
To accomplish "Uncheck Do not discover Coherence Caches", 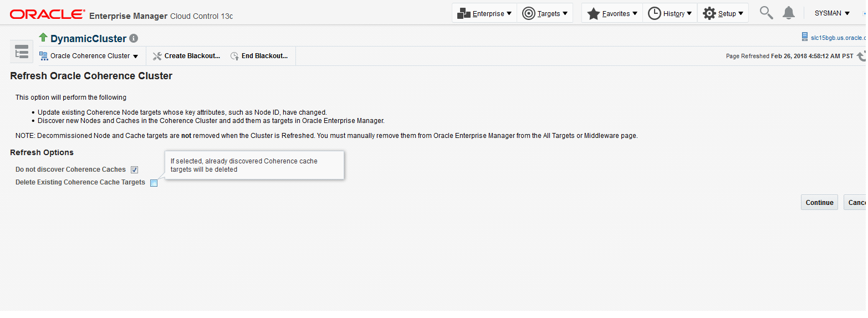I will pyautogui.click(x=135, y=170).
